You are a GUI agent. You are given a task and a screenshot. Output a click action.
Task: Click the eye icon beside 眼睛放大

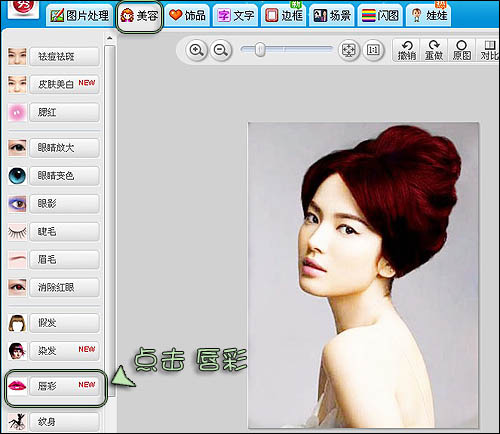pyautogui.click(x=17, y=147)
